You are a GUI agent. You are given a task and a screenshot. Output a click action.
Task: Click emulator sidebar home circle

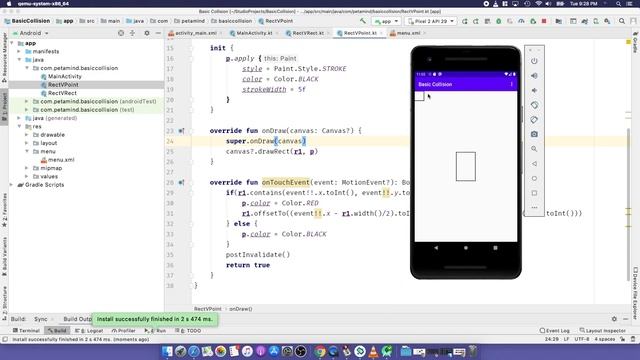(x=534, y=178)
